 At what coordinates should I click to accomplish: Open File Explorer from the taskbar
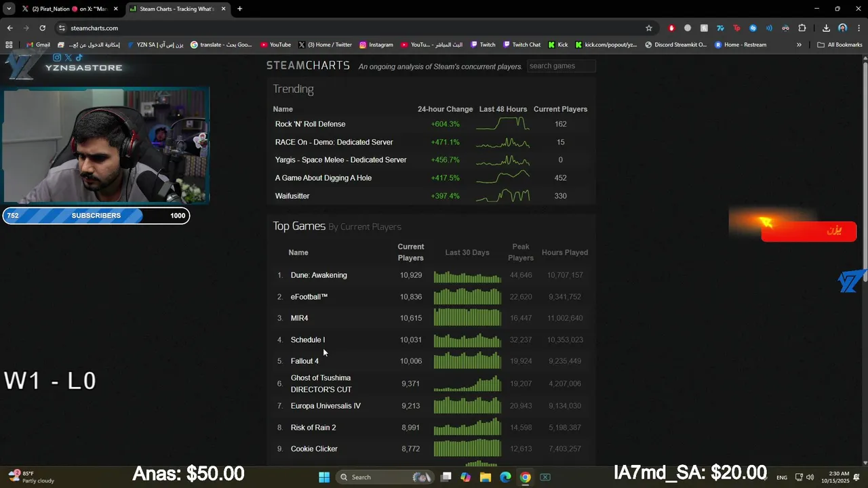[x=486, y=477]
